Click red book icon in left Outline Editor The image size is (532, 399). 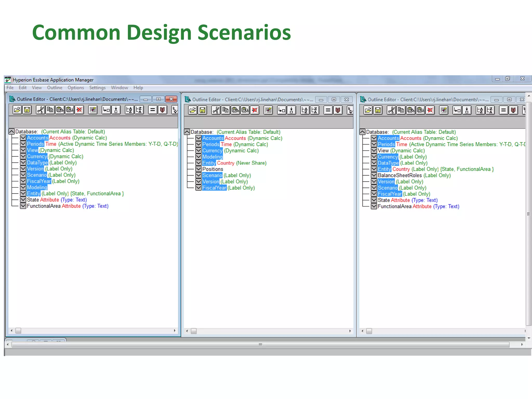[162, 110]
